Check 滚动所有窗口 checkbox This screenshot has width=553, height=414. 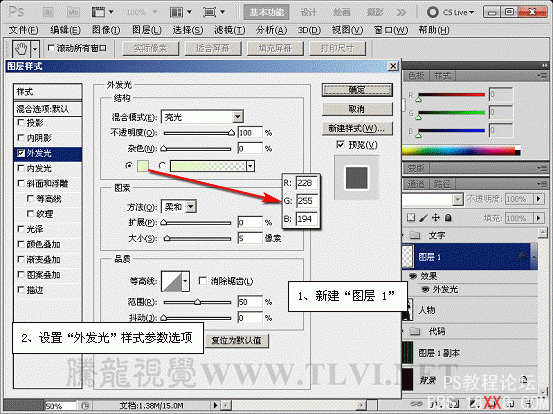[51, 48]
